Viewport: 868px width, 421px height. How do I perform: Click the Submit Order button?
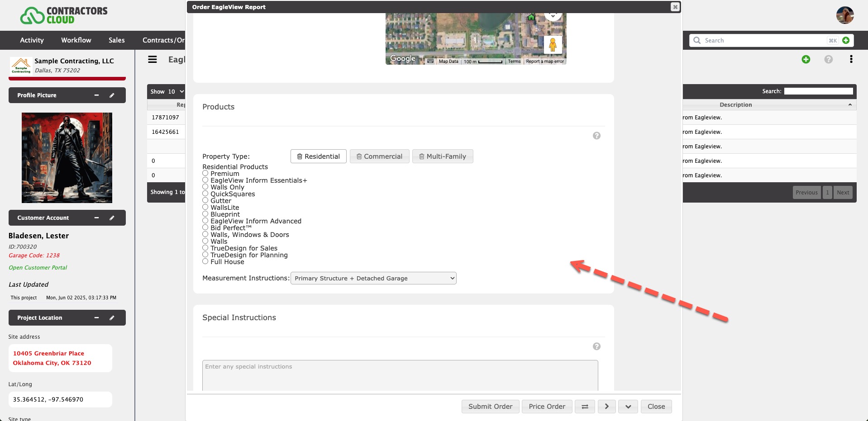point(491,407)
